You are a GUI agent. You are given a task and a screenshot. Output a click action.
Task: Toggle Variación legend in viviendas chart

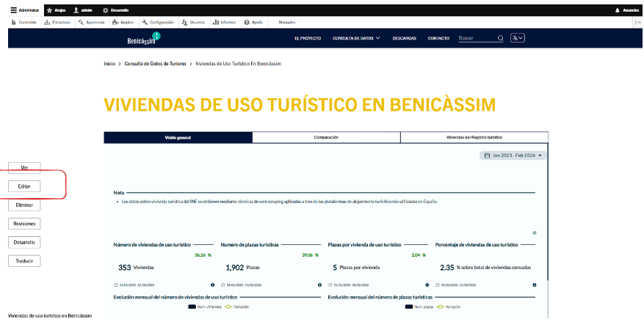(x=237, y=307)
